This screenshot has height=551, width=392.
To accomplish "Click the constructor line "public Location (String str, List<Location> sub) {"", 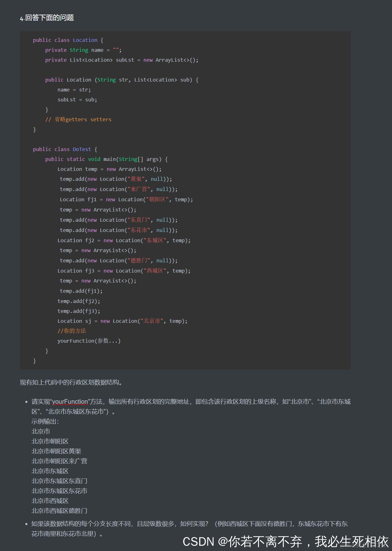I will click(122, 80).
